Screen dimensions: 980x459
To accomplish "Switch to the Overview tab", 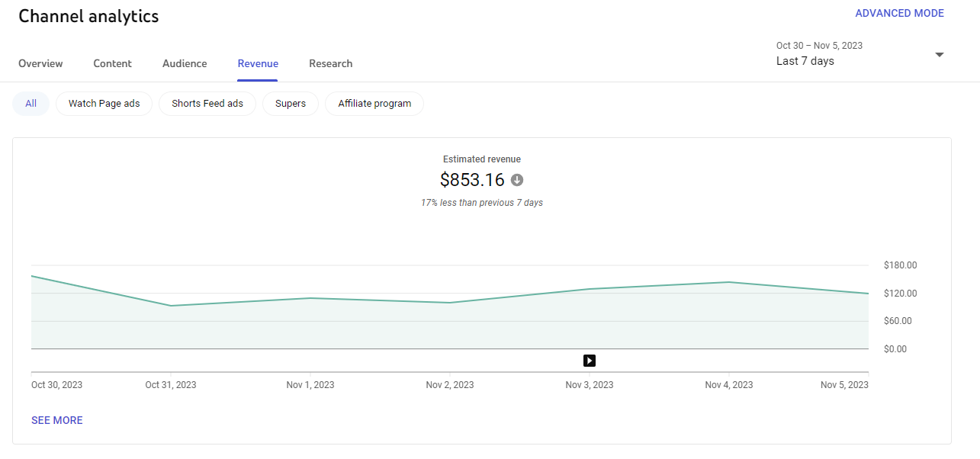I will (40, 63).
